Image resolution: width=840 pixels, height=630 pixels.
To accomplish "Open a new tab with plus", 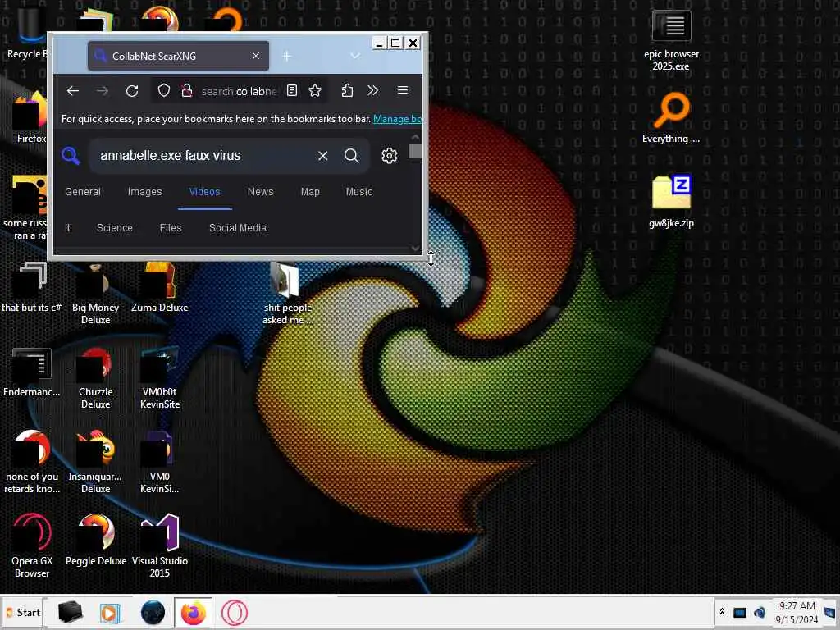I will pyautogui.click(x=287, y=57).
